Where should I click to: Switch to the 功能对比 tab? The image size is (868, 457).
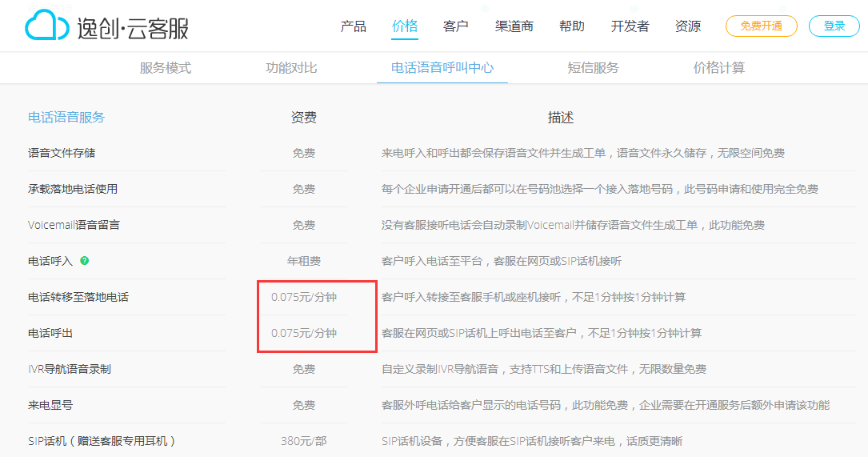[291, 67]
